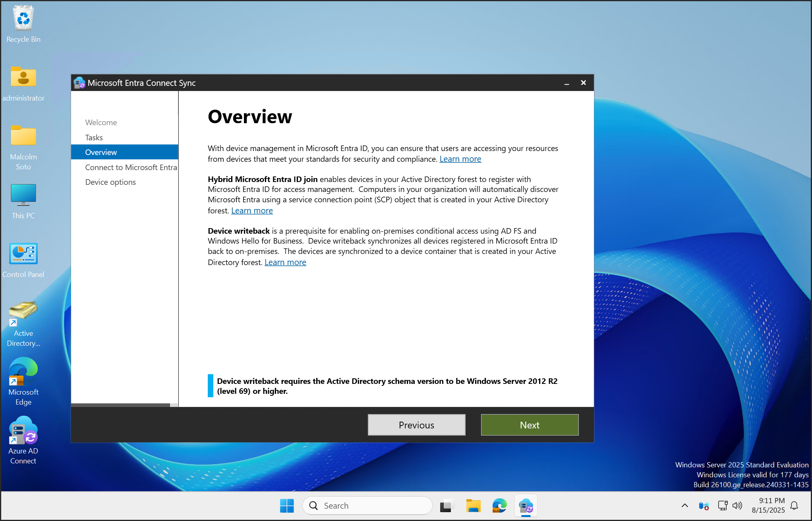
Task: Open the Azure AD Connect desktop shortcut
Action: coord(23,430)
